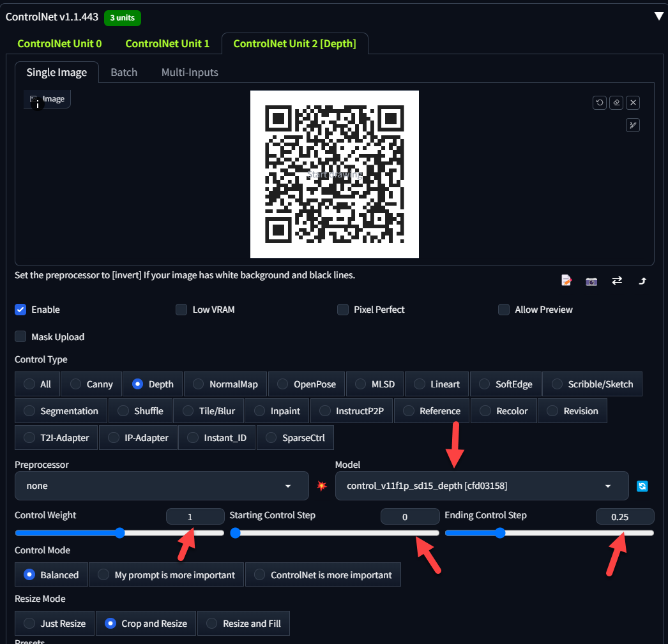
Task: Open the Single Image tab
Action: (57, 72)
